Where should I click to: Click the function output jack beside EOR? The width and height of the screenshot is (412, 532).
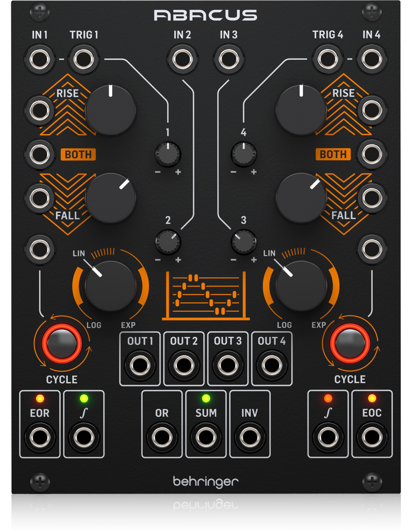click(84, 437)
